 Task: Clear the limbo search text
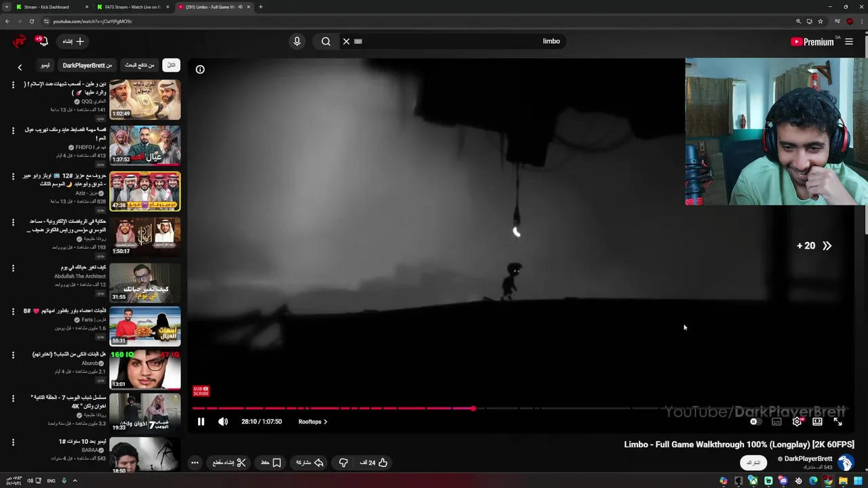(x=346, y=41)
